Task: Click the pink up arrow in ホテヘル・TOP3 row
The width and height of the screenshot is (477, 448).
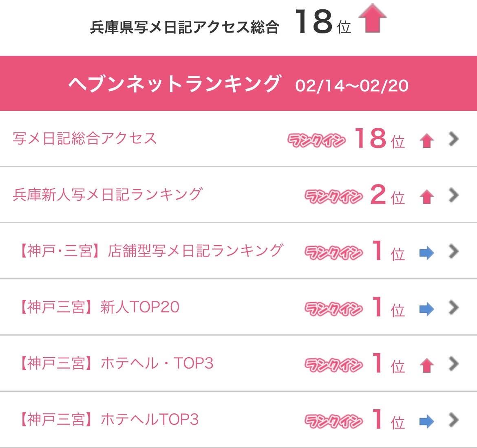Action: coord(426,365)
